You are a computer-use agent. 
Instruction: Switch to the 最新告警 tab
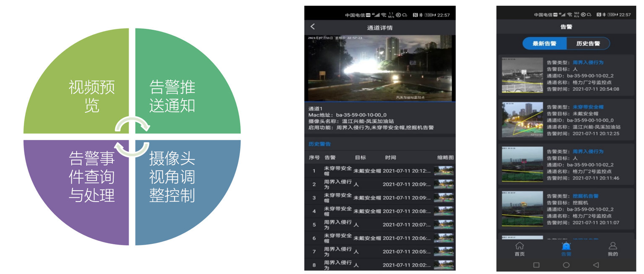point(544,44)
